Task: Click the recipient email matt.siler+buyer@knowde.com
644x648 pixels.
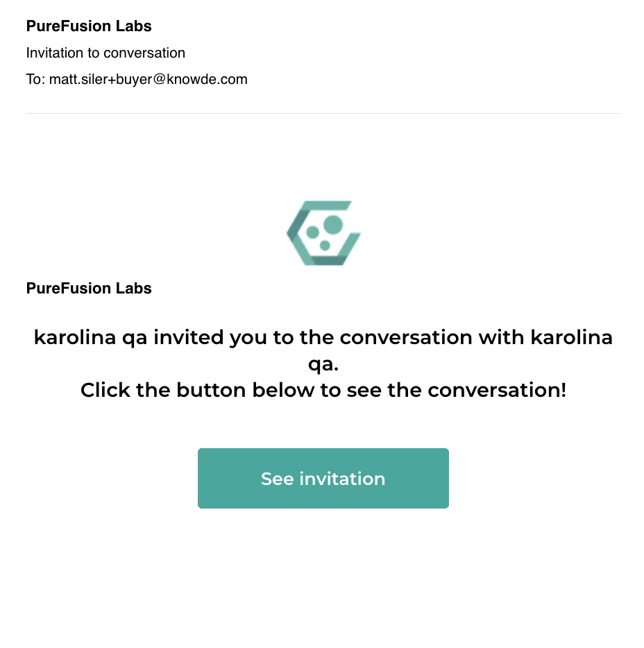Action: pyautogui.click(x=148, y=79)
